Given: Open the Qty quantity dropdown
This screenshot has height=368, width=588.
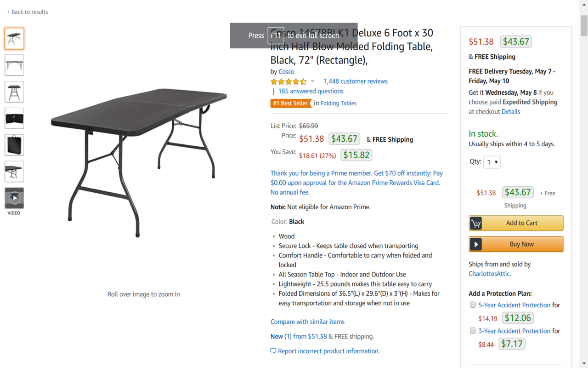Looking at the screenshot, I should coord(492,162).
